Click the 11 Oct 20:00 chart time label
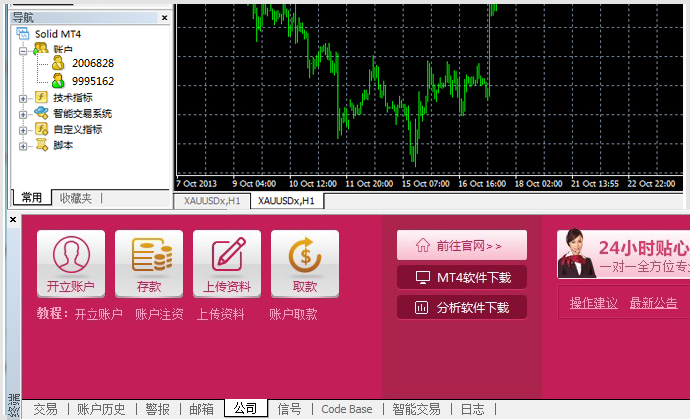 coord(369,184)
